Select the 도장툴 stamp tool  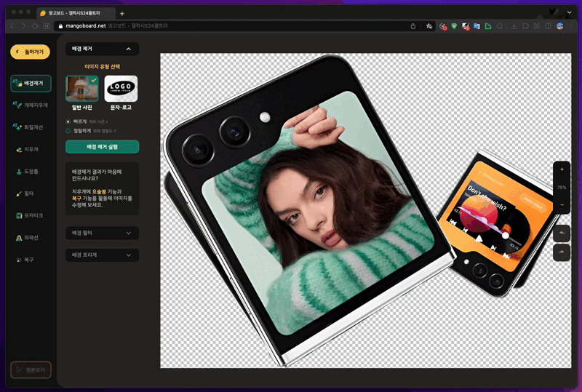point(27,172)
